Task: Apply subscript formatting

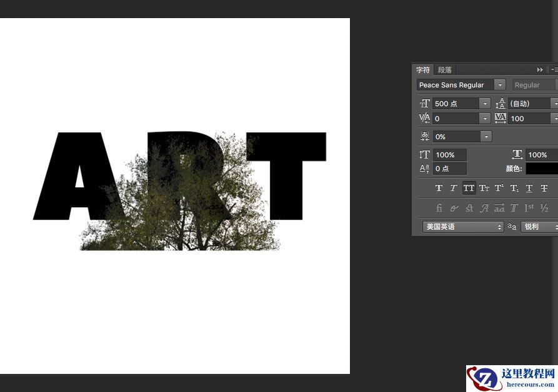Action: click(x=514, y=188)
